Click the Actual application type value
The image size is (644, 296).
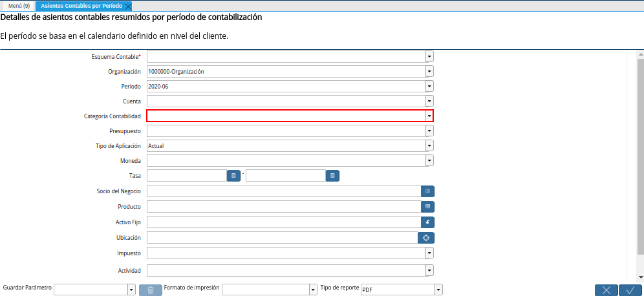pyautogui.click(x=156, y=146)
